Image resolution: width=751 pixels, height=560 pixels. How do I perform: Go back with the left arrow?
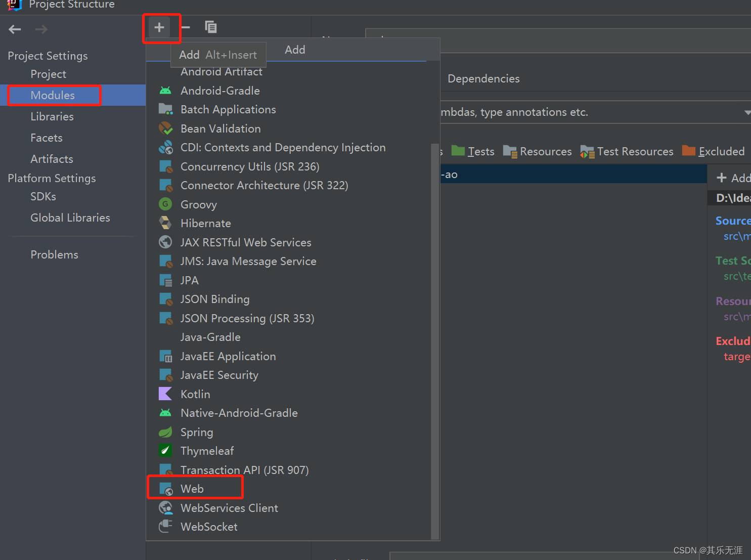[15, 29]
